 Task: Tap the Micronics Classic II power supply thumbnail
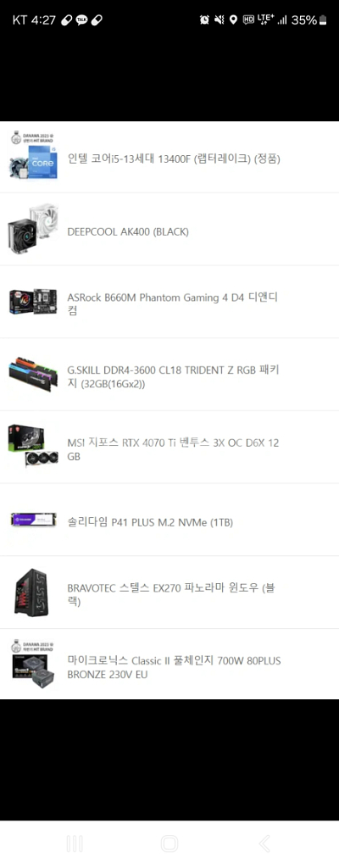[33, 663]
